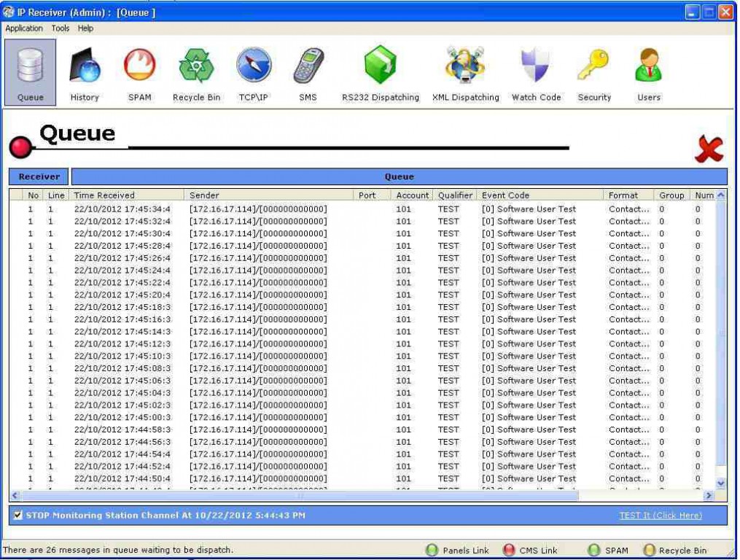Click the red X delete icon
Image resolution: width=740 pixels, height=560 pixels.
[709, 149]
